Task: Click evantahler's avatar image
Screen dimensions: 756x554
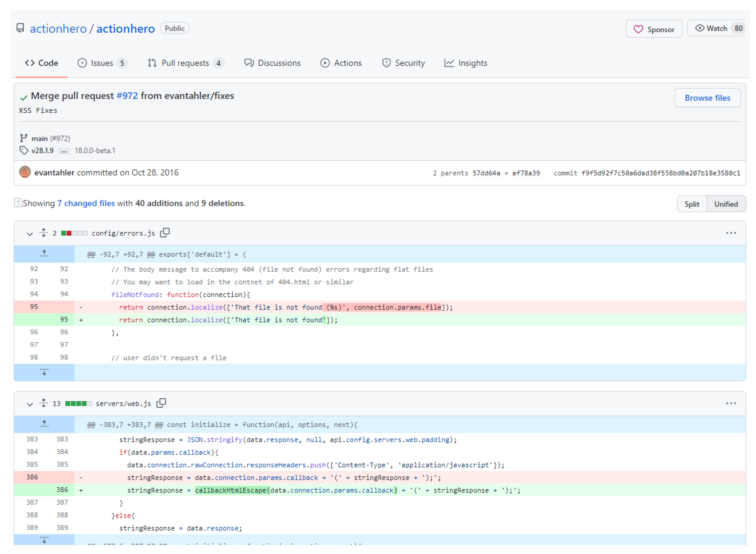Action: (x=25, y=172)
